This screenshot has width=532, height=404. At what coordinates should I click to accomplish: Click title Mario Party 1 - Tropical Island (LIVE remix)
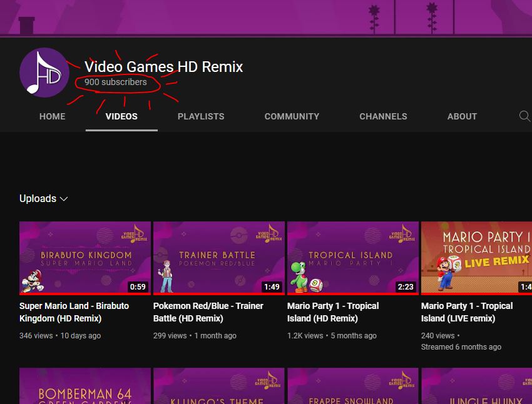[x=467, y=312]
